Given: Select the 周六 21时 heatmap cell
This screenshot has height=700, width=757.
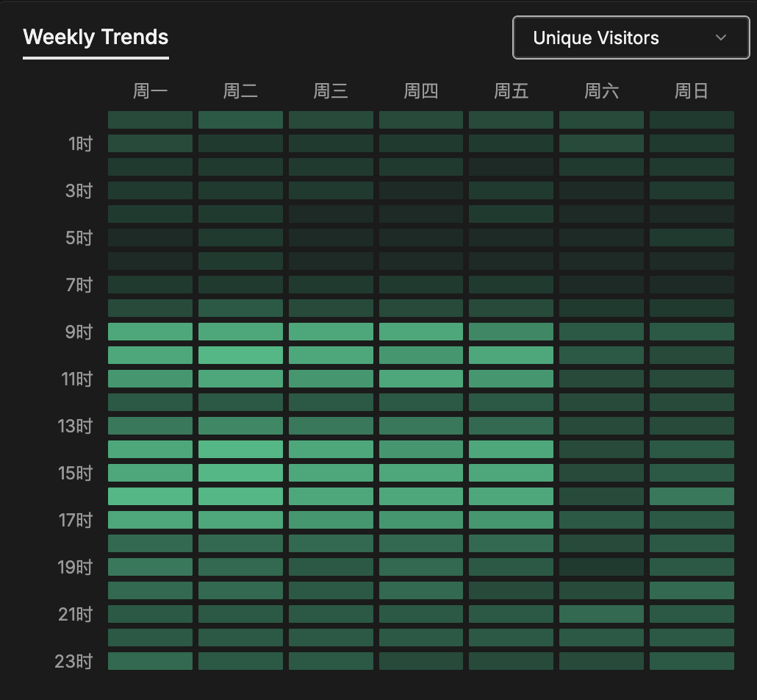Looking at the screenshot, I should click(x=601, y=614).
